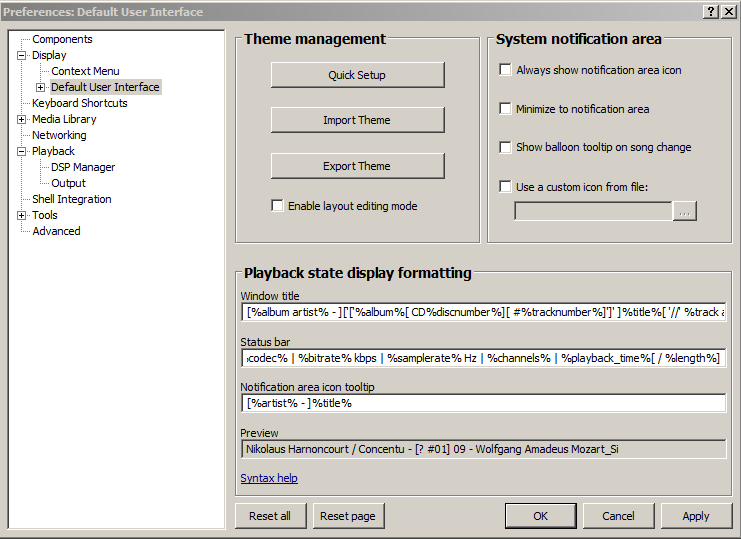Expand the Tools tree node
The width and height of the screenshot is (741, 539).
pos(22,216)
